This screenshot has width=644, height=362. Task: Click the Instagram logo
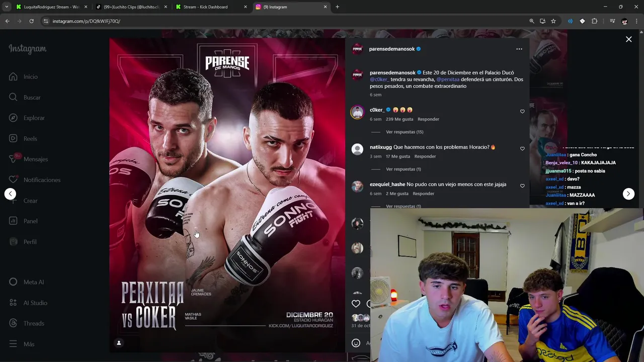[27, 49]
